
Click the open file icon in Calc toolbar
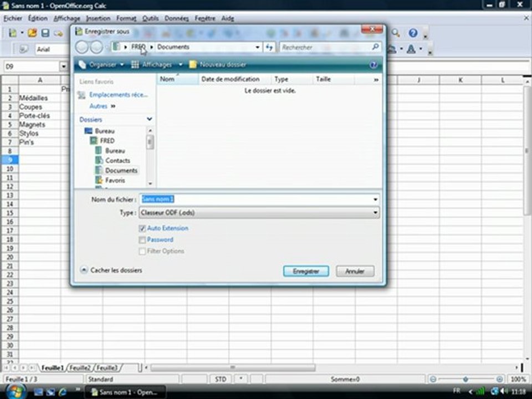[32, 33]
